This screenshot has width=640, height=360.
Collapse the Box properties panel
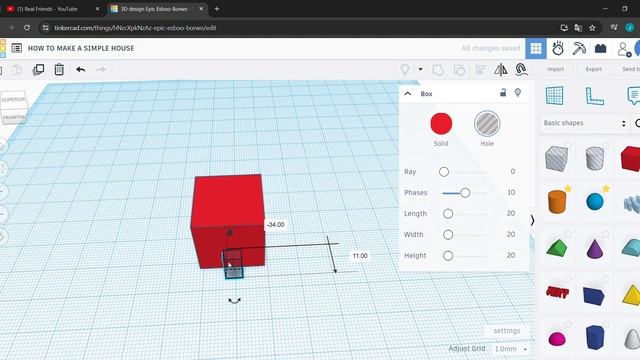click(407, 93)
